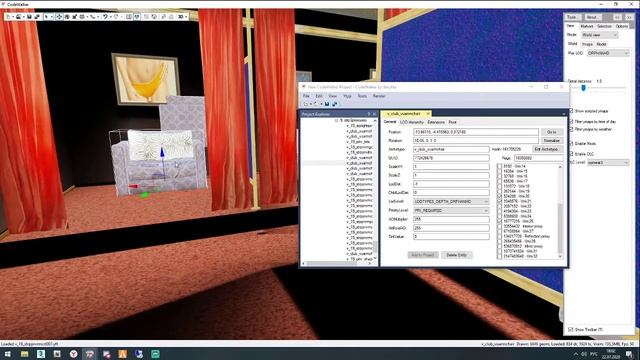Click the Add item toolbar icon
Image resolution: width=640 pixels, height=360 pixels.
[x=146, y=17]
